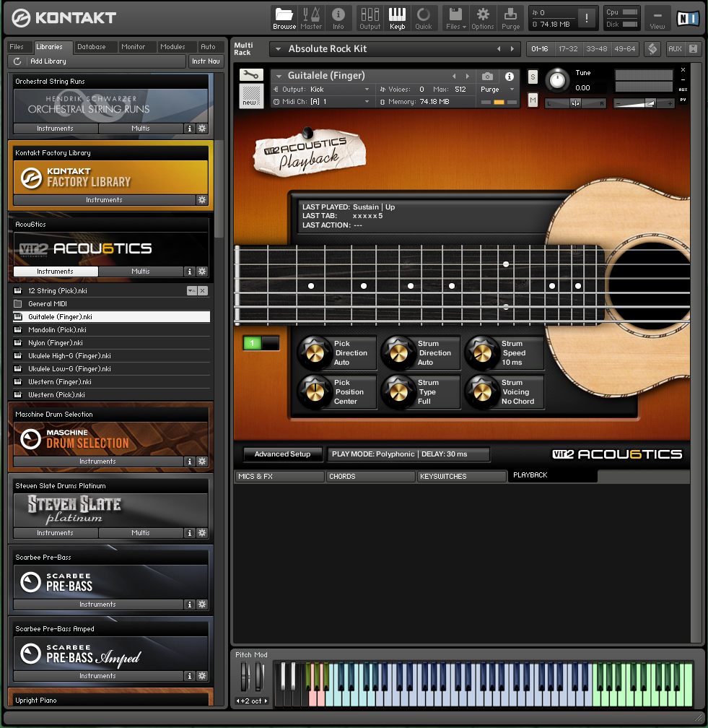The image size is (708, 728).
Task: Show Kontakt Factory Library Instruments
Action: point(104,199)
